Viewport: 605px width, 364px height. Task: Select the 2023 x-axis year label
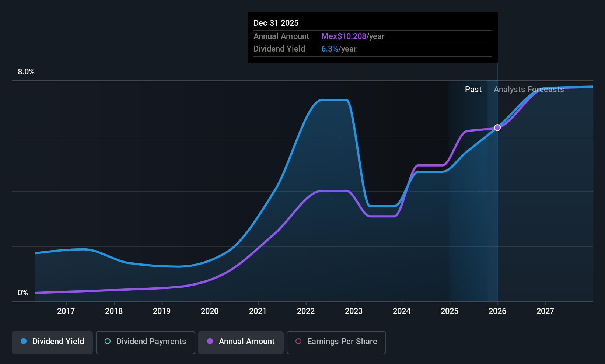(x=354, y=311)
